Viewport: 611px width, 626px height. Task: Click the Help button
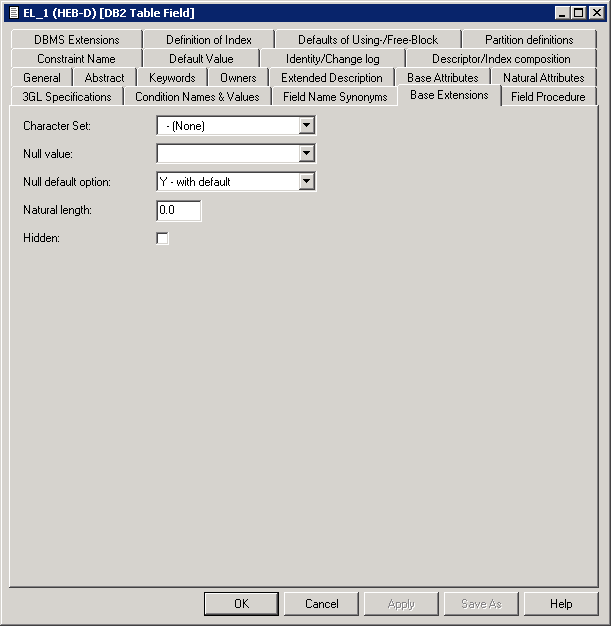click(x=561, y=604)
